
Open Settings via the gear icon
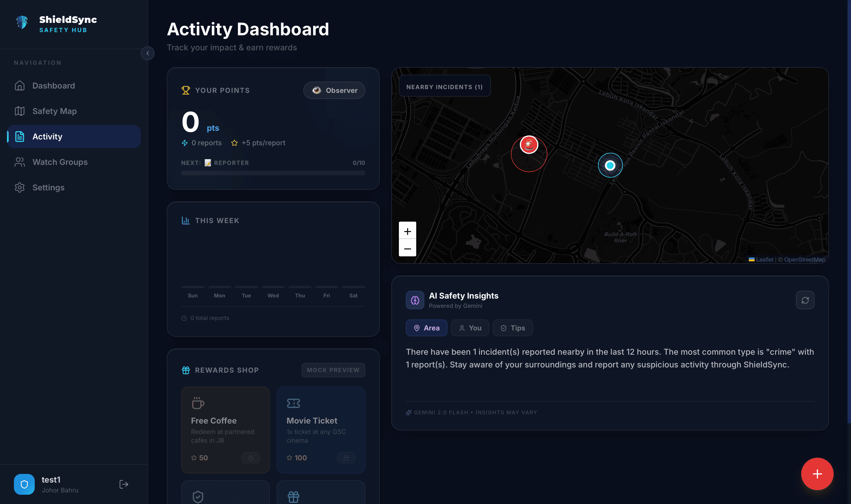coord(20,187)
